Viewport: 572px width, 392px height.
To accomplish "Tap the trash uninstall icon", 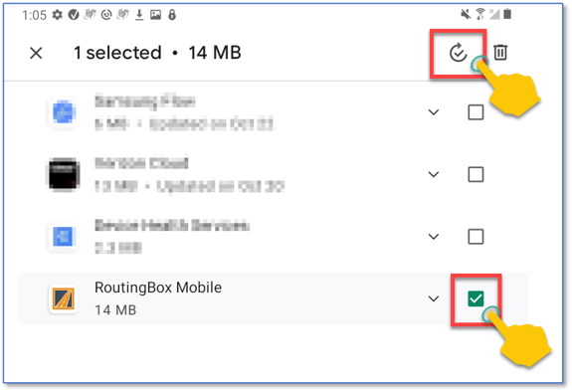I will tap(500, 52).
